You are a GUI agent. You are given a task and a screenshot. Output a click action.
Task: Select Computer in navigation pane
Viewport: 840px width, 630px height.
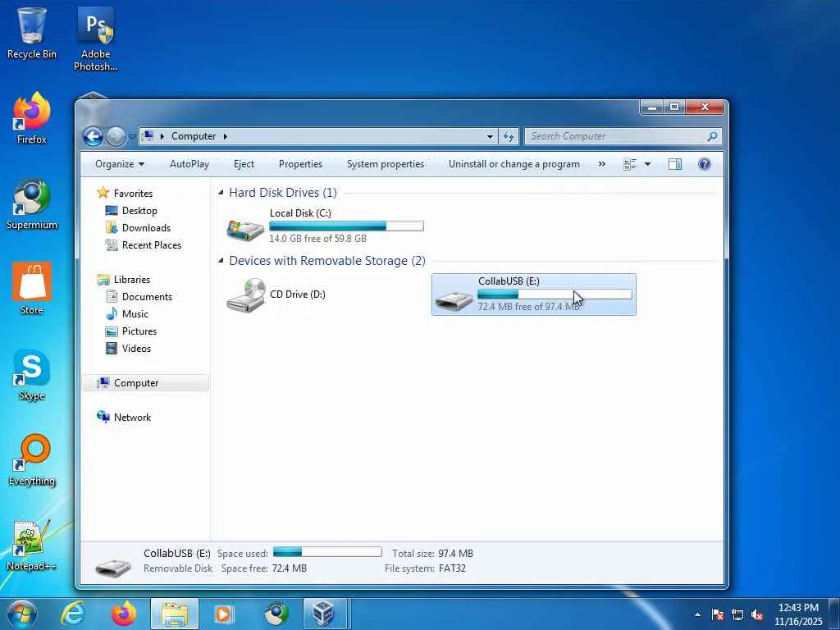coord(146,383)
